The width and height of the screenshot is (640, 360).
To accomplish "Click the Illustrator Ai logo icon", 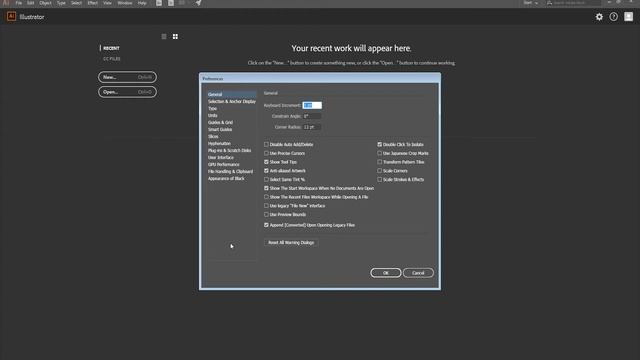I will 11,17.
